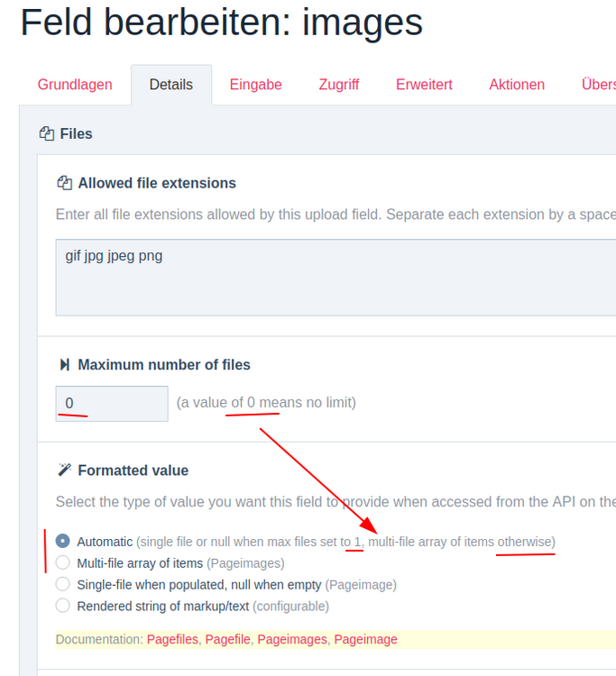
Task: Switch to the Eingabe tab
Action: pos(256,85)
